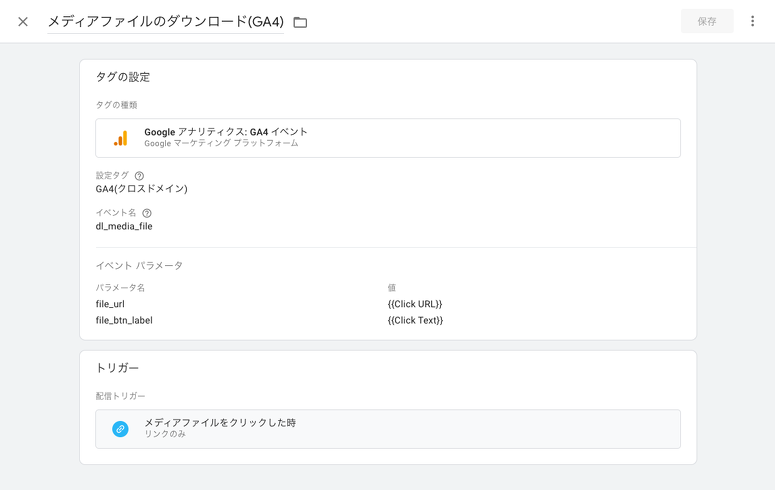Screen dimensions: 775x490
Task: Select the file_url parameter name
Action: [110, 304]
